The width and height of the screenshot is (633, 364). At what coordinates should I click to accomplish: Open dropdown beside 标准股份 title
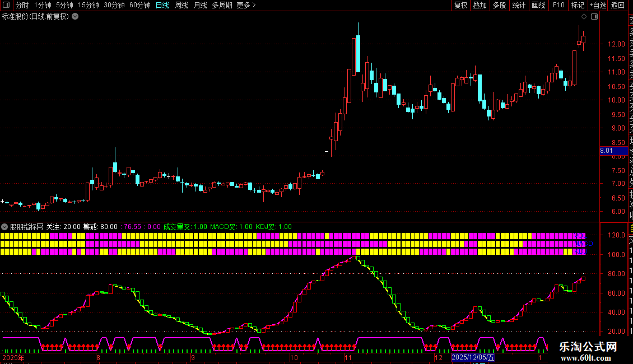(x=75, y=17)
